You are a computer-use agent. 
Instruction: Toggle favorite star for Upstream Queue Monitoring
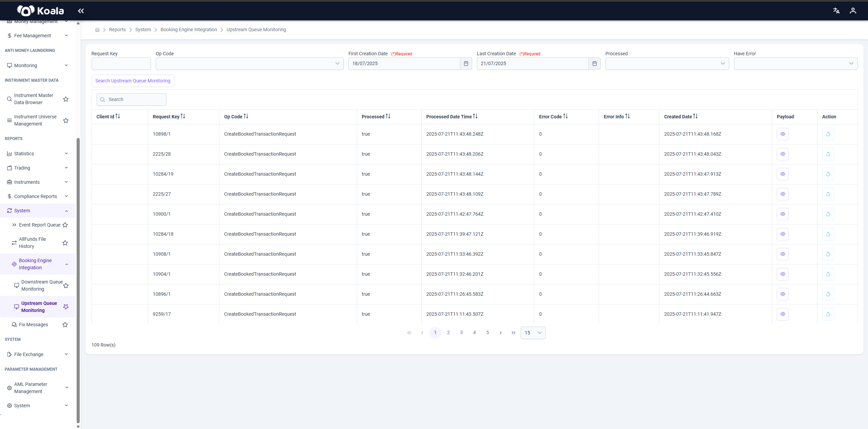[66, 307]
